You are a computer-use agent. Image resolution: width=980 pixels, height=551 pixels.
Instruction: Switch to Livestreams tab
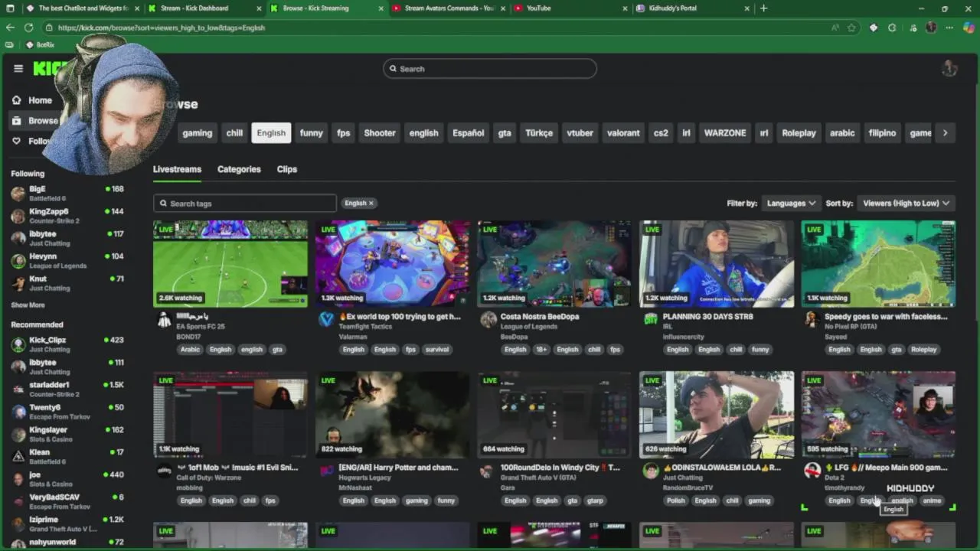point(177,169)
